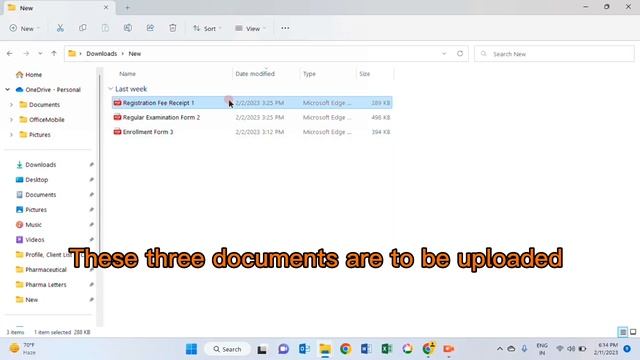The width and height of the screenshot is (640, 360).
Task: Open Microsoft Word from the taskbar
Action: (x=366, y=349)
